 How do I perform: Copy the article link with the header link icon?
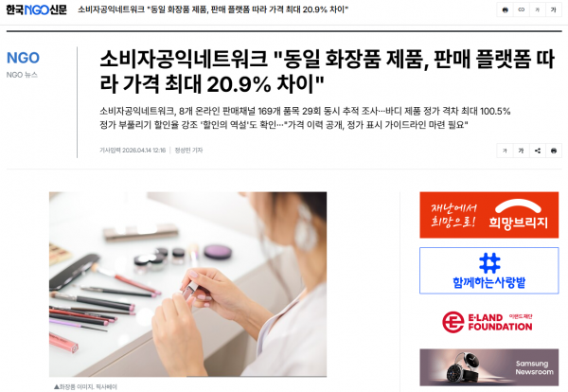tap(521, 9)
